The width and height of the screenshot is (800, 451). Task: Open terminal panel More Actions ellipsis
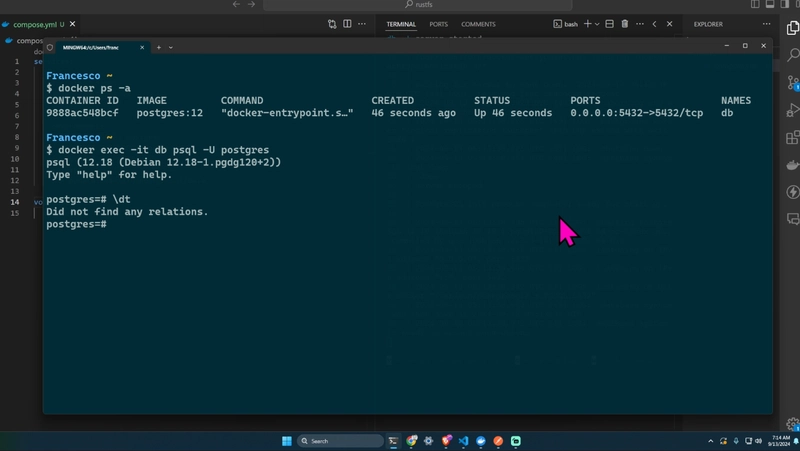640,23
